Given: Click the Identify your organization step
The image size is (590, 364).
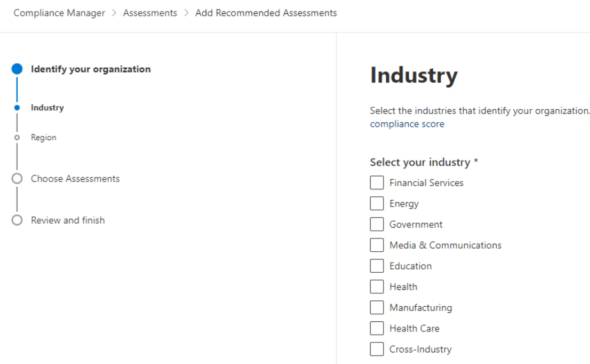Looking at the screenshot, I should 91,69.
